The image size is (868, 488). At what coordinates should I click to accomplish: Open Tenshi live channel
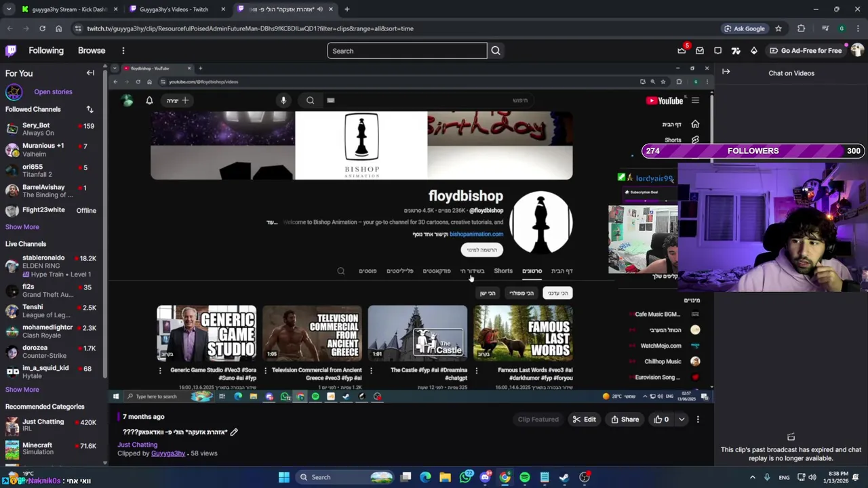pyautogui.click(x=50, y=311)
